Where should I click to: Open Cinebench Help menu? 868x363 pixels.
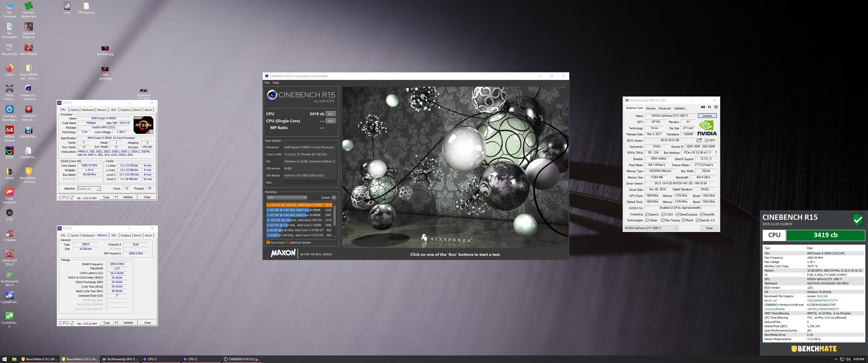276,83
